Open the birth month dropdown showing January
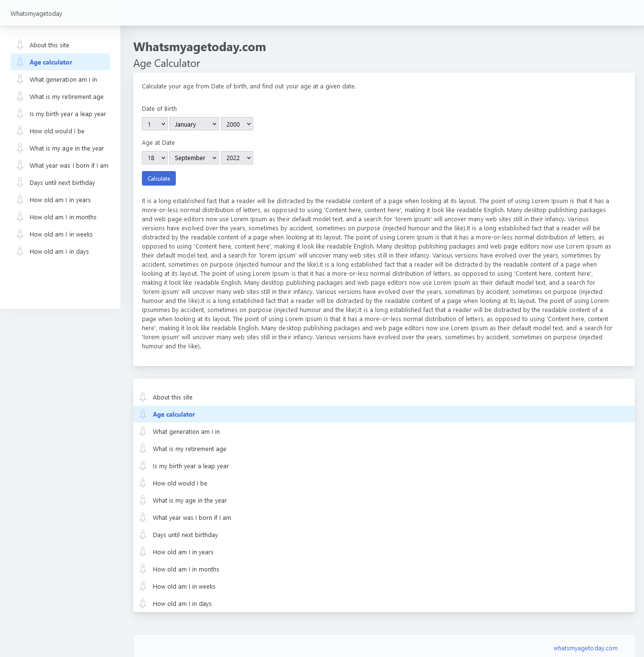Screen dimensions: 644x657 [x=193, y=124]
